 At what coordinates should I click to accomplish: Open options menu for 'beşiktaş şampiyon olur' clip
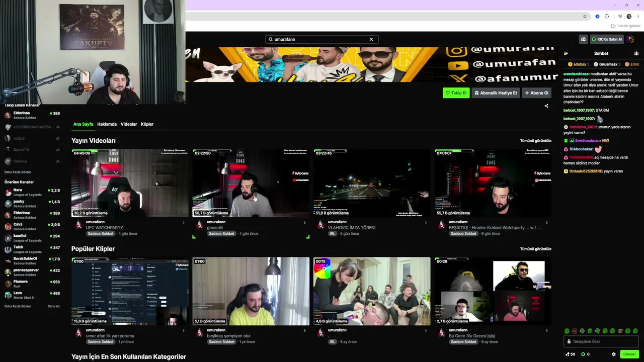[304, 330]
